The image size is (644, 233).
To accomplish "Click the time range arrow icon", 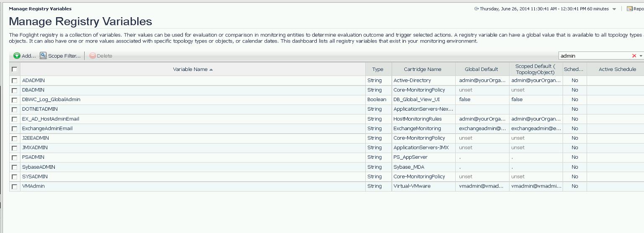I will click(477, 9).
